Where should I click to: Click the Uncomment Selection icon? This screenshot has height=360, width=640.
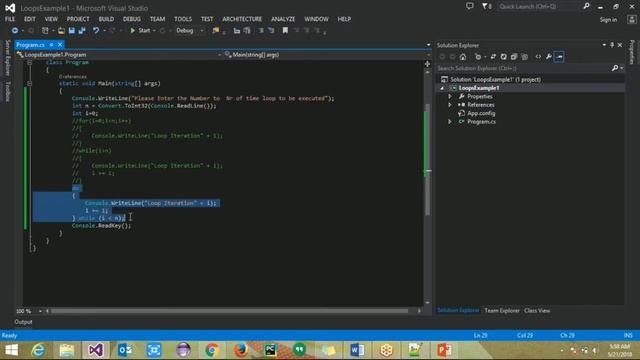[x=271, y=31]
